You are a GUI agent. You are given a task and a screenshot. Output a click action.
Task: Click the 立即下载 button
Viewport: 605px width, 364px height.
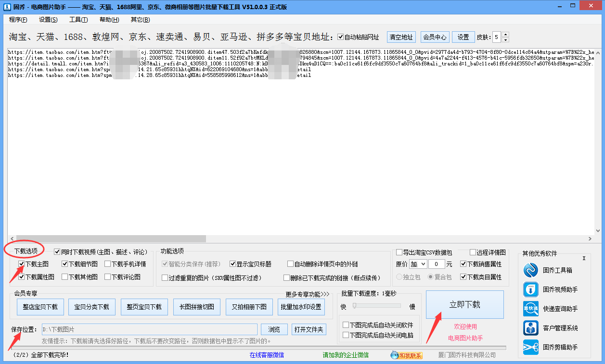coord(464,304)
